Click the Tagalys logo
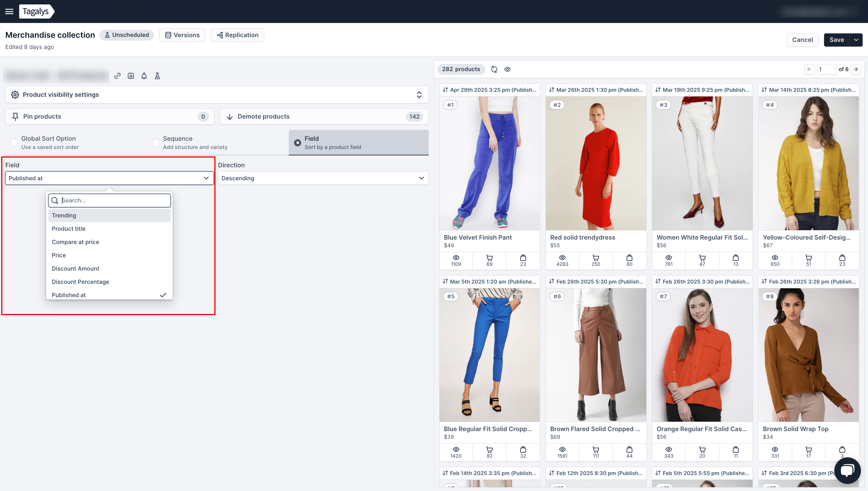This screenshot has width=868, height=491. (x=36, y=12)
